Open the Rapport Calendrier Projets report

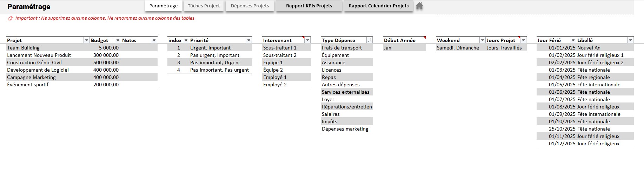pyautogui.click(x=378, y=6)
